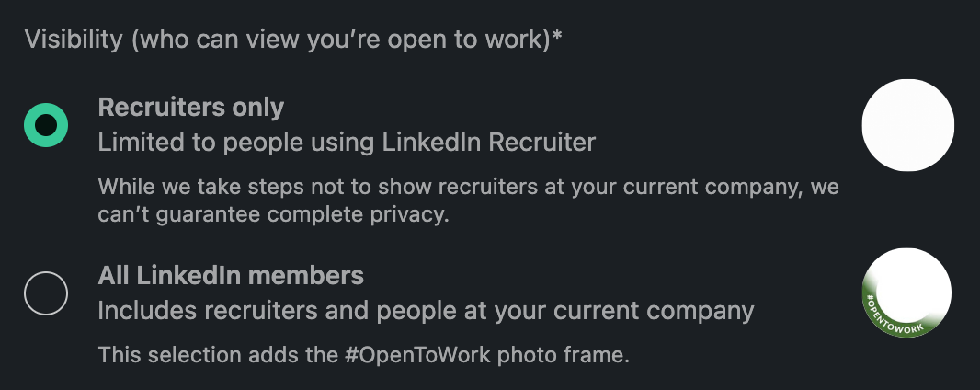Click the plain profile photo preview

pyautogui.click(x=907, y=125)
